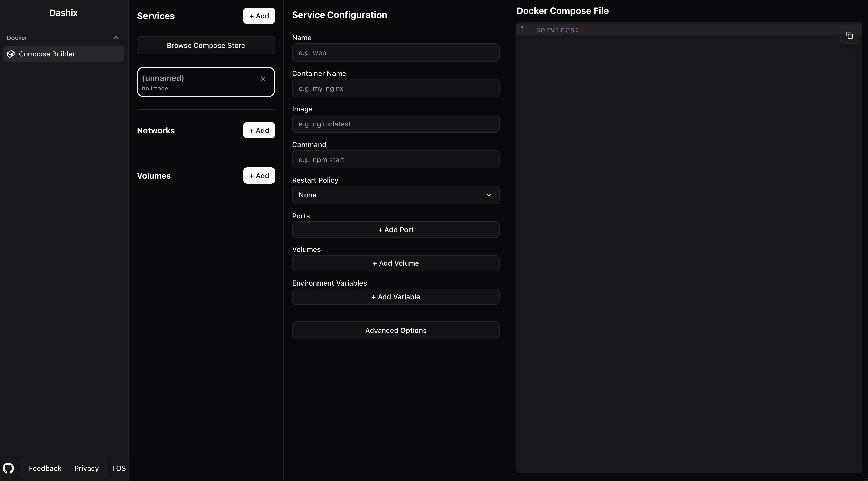Click the Add Port button

click(395, 230)
